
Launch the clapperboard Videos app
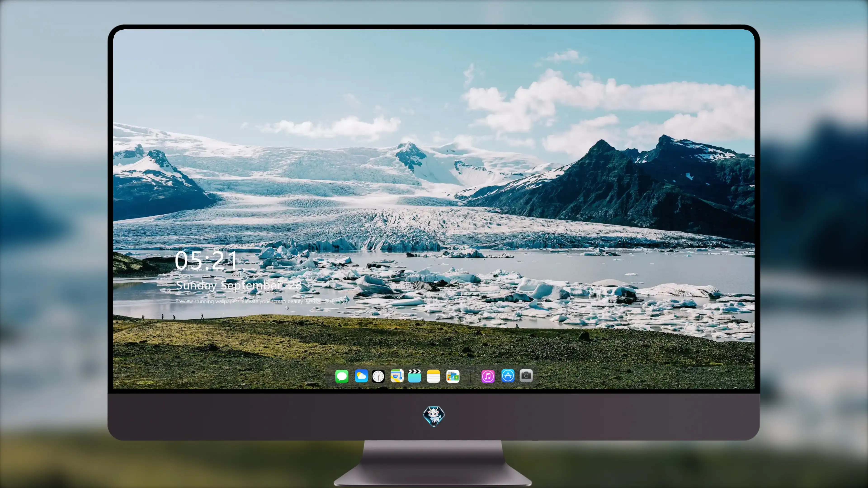pyautogui.click(x=415, y=376)
